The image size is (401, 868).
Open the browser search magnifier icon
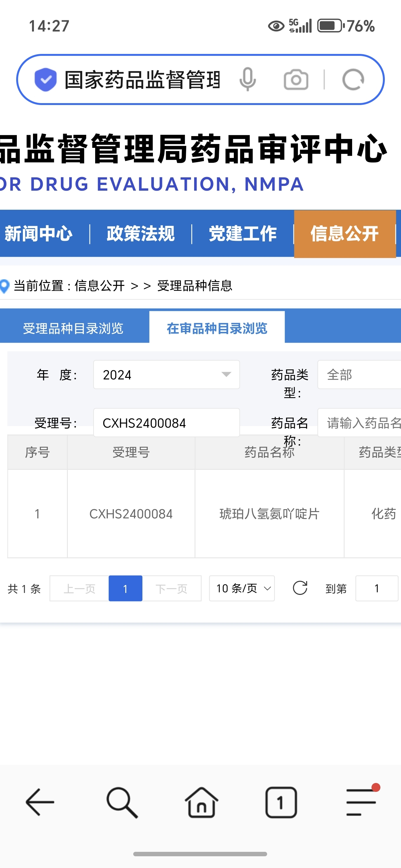tap(122, 803)
